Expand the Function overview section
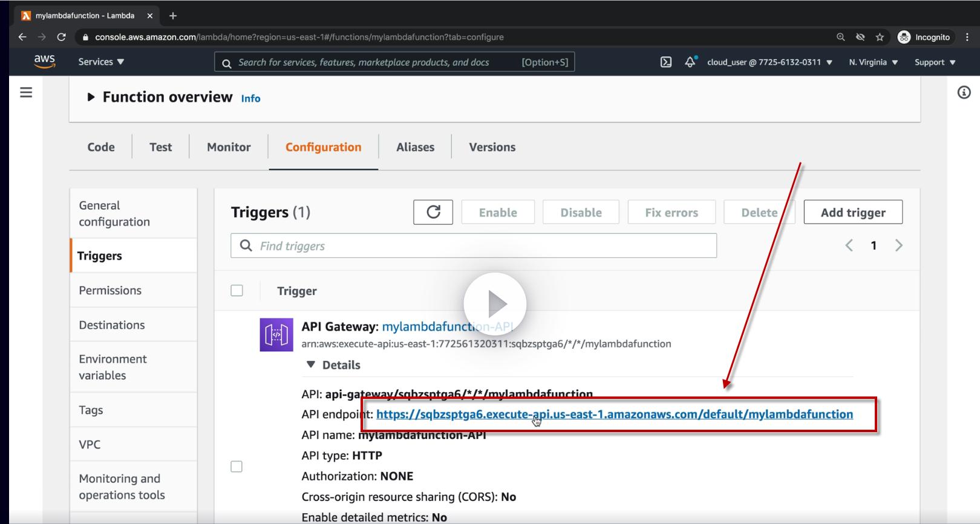 click(91, 97)
